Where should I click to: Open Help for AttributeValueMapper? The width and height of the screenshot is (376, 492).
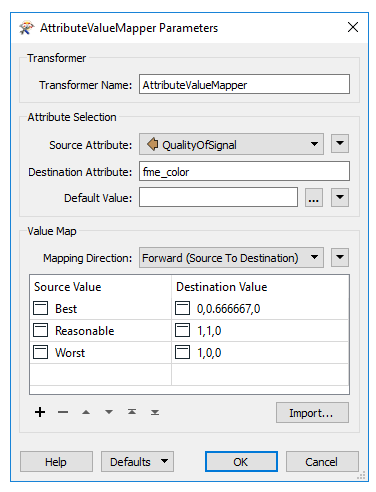tap(56, 462)
